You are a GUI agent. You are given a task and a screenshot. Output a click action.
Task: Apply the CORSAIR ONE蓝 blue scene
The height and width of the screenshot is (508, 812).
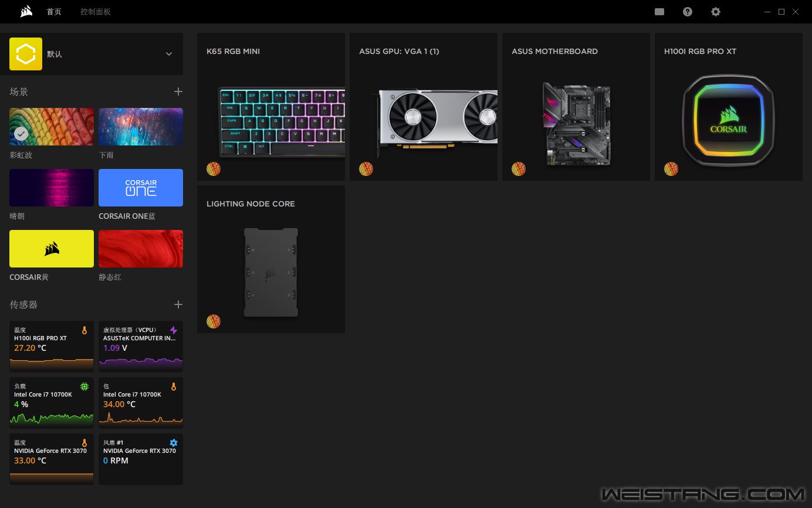141,188
